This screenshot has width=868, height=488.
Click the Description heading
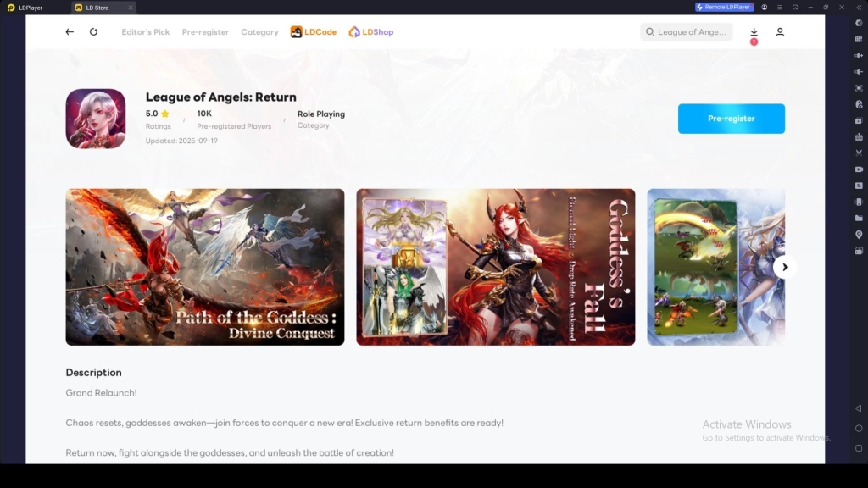(x=93, y=373)
